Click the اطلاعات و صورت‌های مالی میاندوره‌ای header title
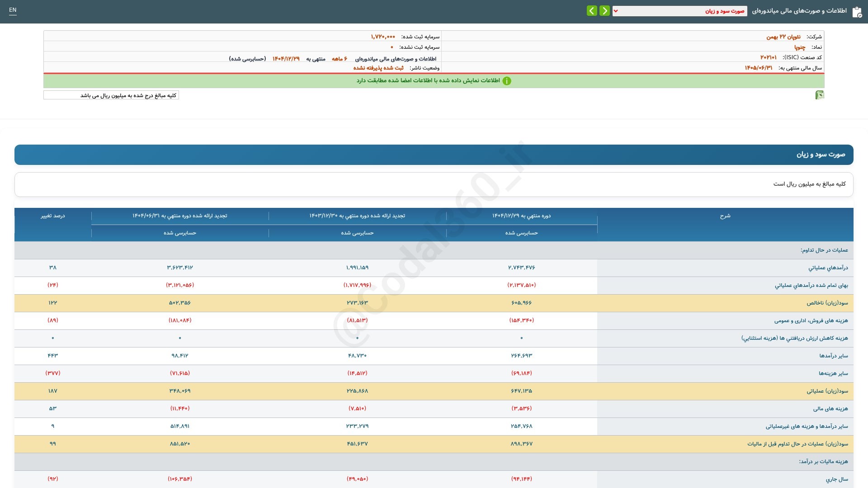The height and width of the screenshot is (488, 868). click(x=799, y=11)
